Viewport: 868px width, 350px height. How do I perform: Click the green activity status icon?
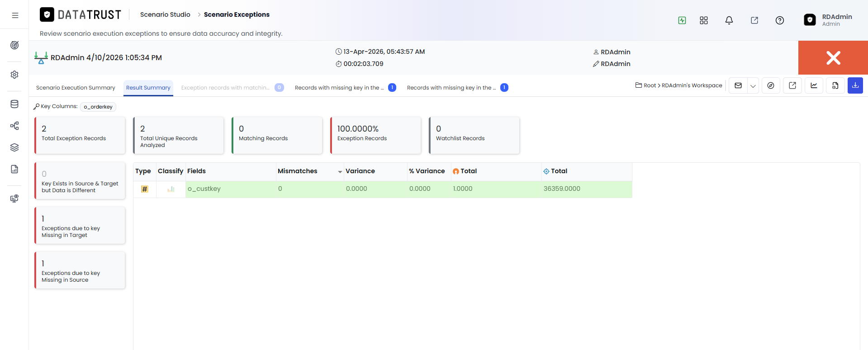(x=682, y=20)
